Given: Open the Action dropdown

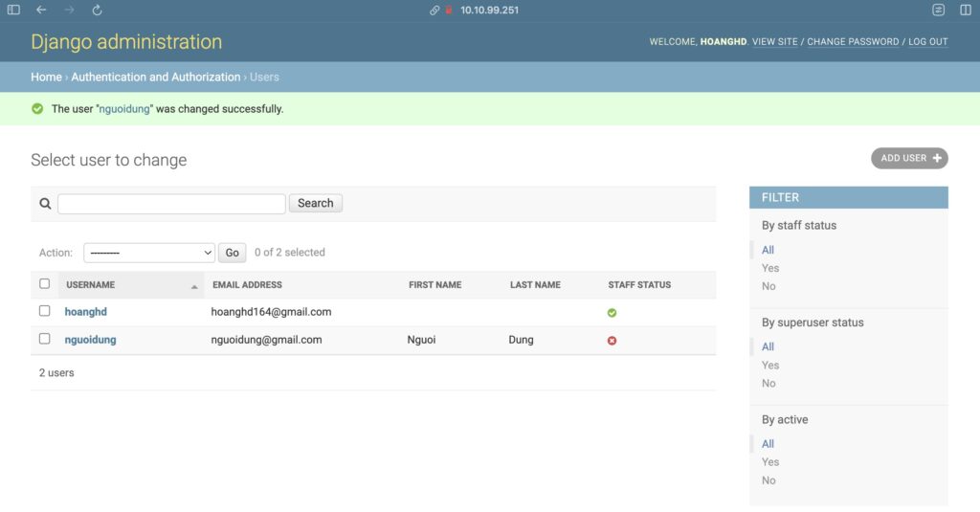Looking at the screenshot, I should click(x=149, y=253).
